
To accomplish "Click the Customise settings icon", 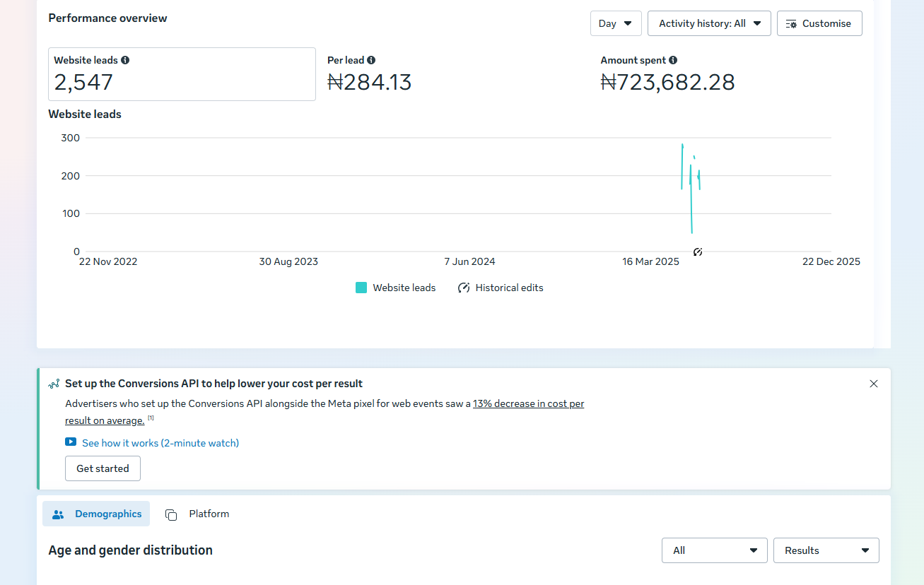I will [791, 23].
